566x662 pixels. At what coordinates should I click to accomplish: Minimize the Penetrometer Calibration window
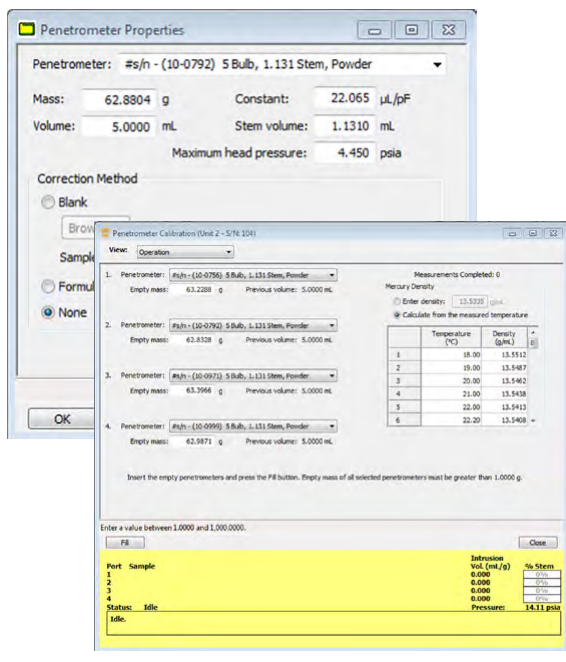click(512, 233)
